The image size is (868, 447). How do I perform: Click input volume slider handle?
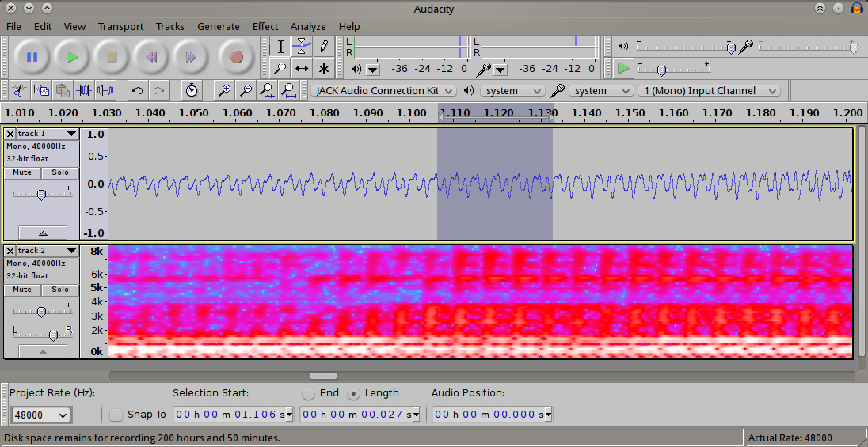[854, 48]
